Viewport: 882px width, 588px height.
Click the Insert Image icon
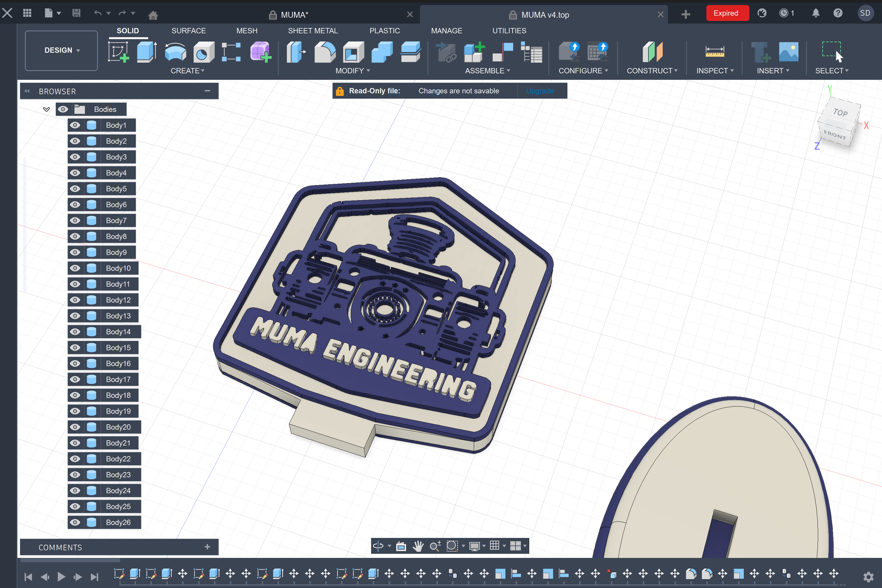coord(788,52)
